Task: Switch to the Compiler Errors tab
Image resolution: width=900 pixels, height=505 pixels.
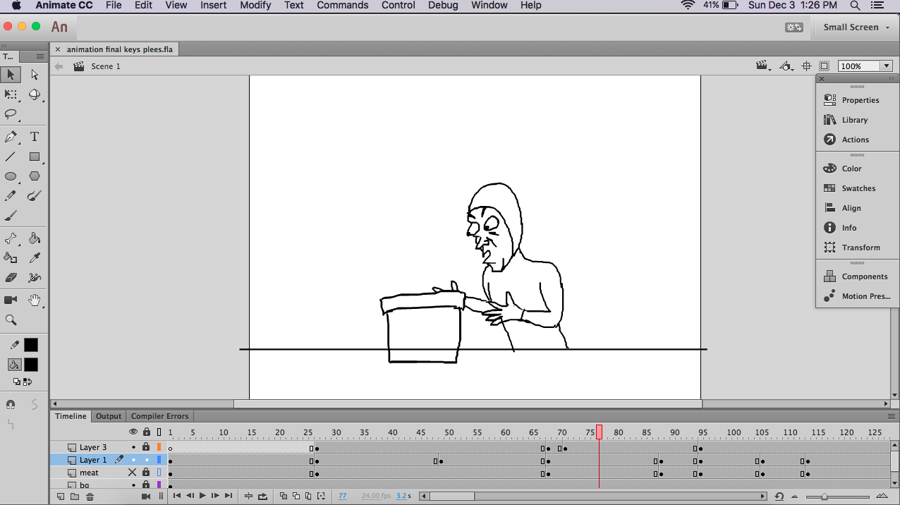Action: click(x=160, y=416)
